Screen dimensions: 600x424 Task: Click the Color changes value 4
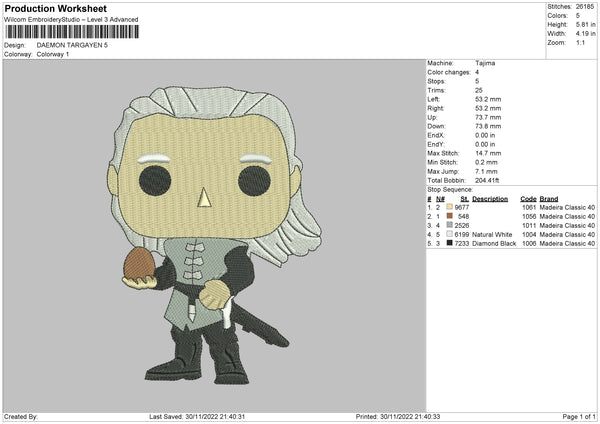pyautogui.click(x=477, y=72)
